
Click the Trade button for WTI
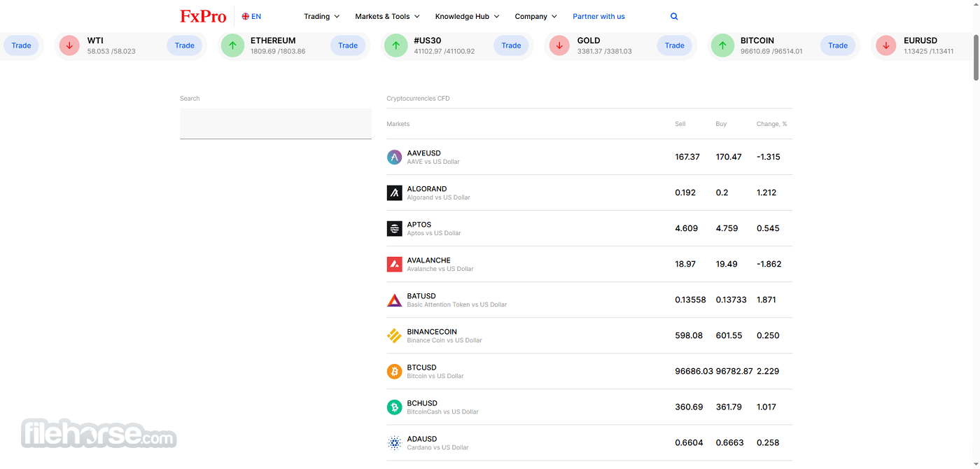[x=185, y=45]
